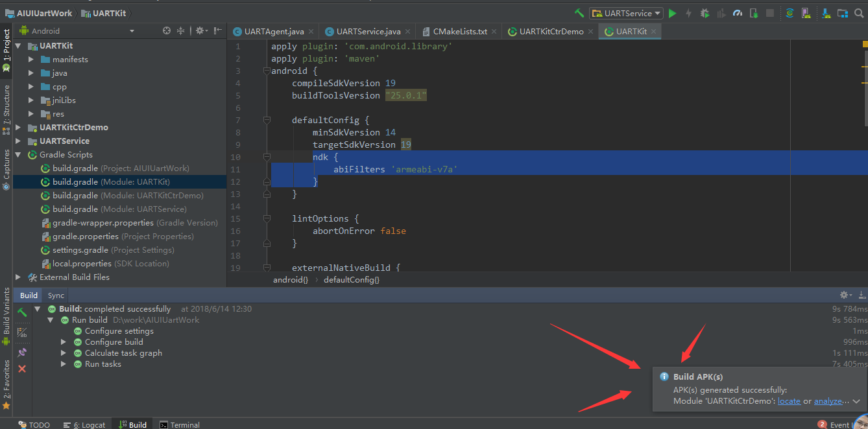
Task: Expand the java folder
Action: point(31,73)
